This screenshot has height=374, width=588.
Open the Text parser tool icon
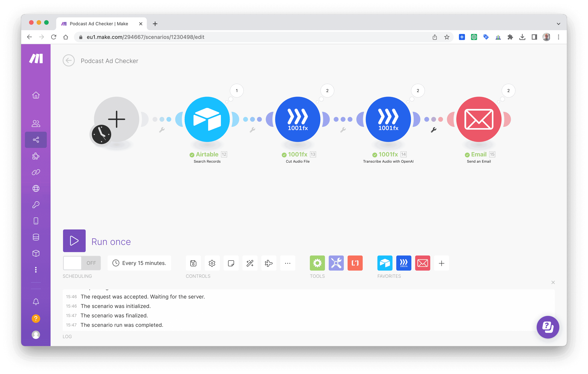coord(355,263)
